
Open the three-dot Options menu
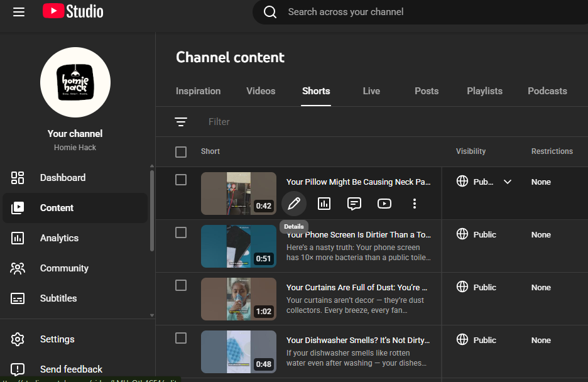coord(415,204)
